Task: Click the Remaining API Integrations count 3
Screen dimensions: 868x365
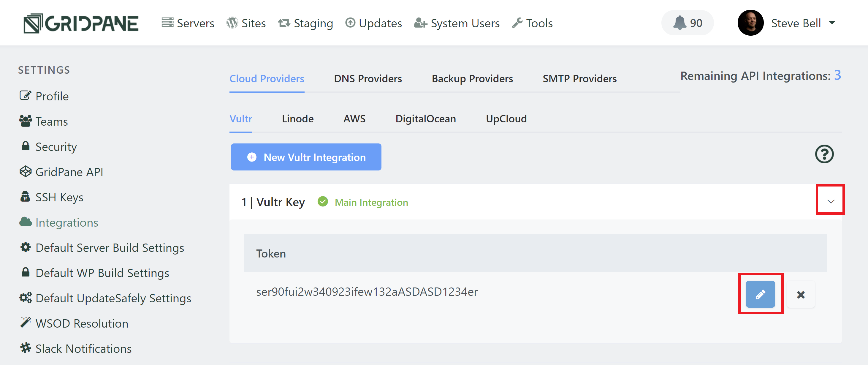Action: point(837,75)
